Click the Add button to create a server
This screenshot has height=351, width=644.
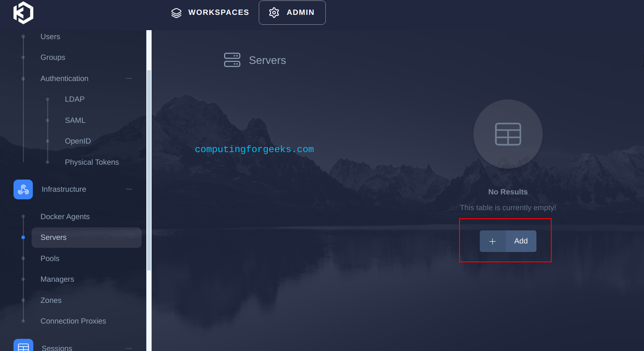click(520, 241)
